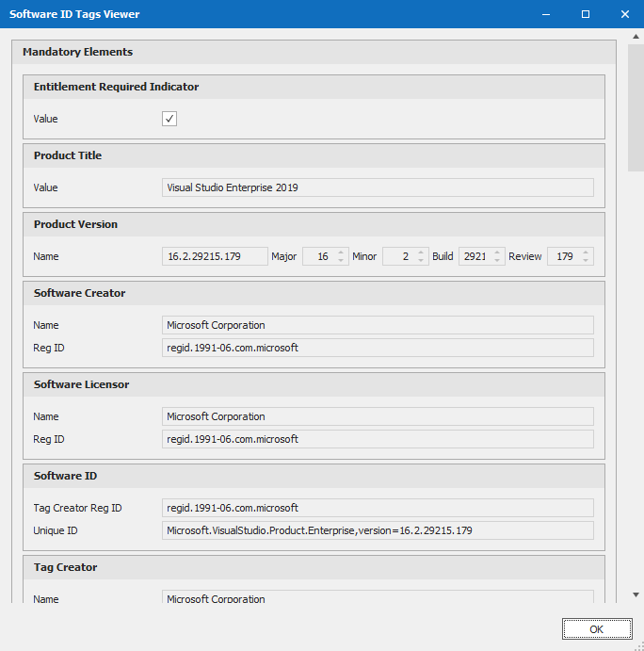
Task: Click the Product Title value field
Action: click(378, 187)
